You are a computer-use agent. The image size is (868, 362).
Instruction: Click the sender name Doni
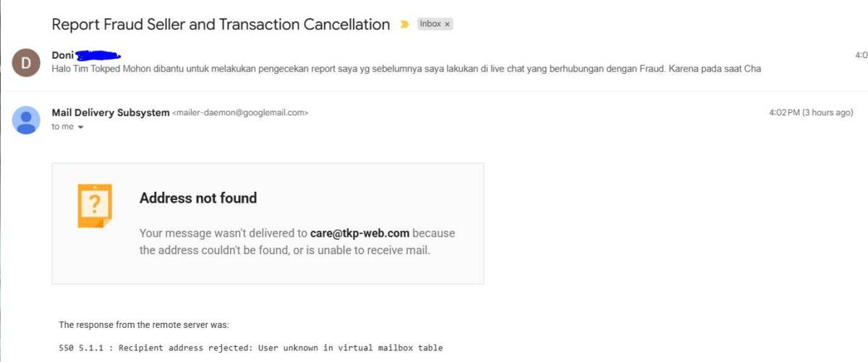pos(63,55)
